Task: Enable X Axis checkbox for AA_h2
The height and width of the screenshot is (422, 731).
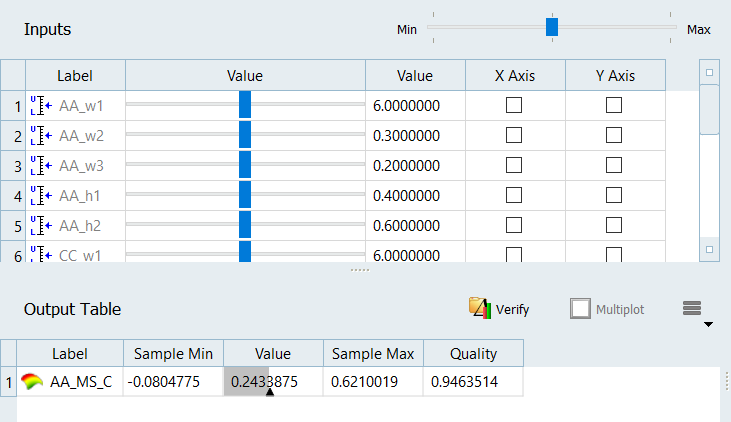Action: click(514, 225)
